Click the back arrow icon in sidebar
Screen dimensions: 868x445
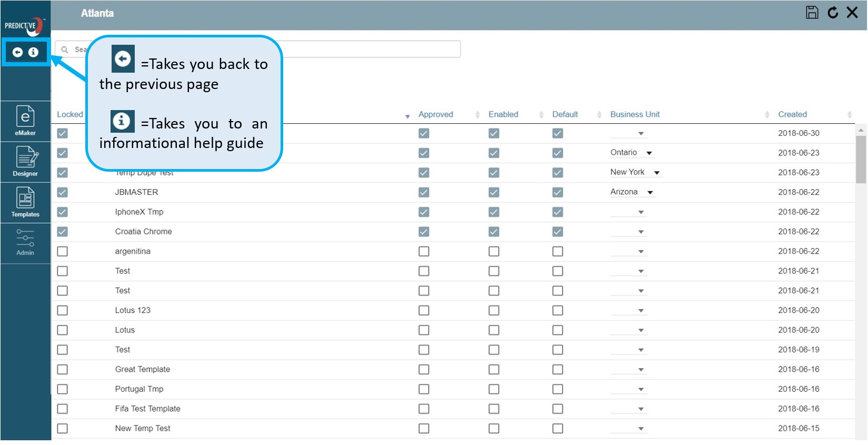point(17,52)
